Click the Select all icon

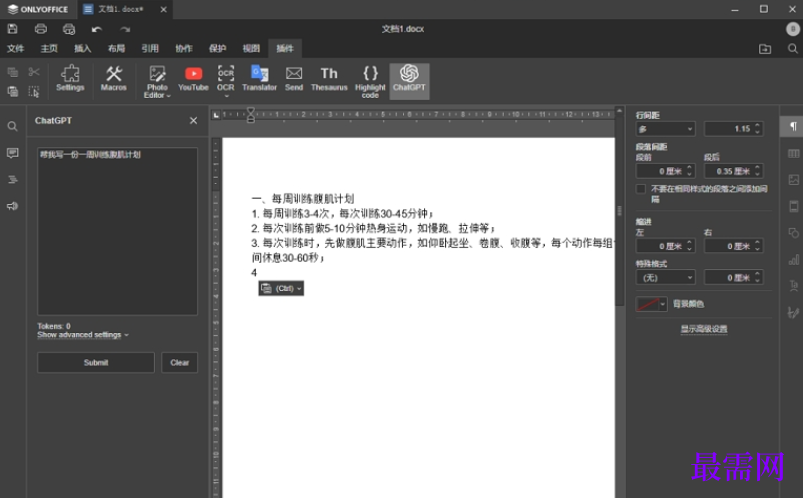pyautogui.click(x=34, y=92)
